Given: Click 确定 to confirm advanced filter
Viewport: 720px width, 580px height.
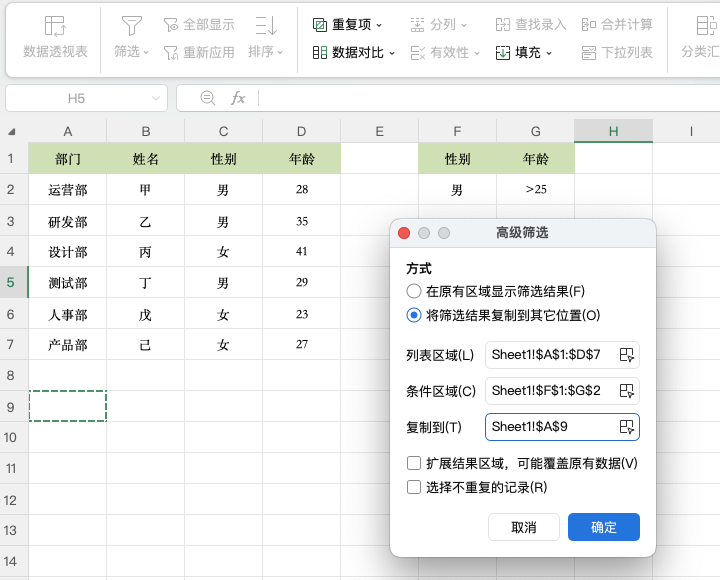Looking at the screenshot, I should click(x=603, y=527).
